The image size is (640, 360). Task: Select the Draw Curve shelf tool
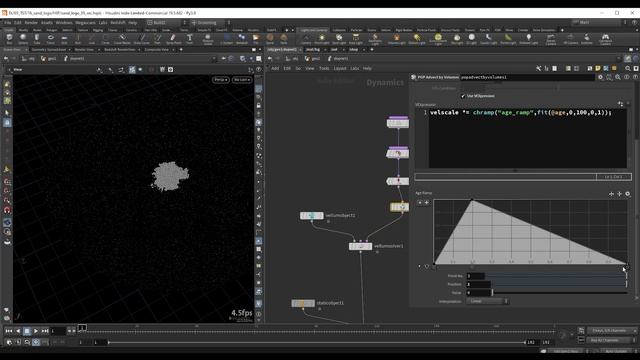coord(141,39)
